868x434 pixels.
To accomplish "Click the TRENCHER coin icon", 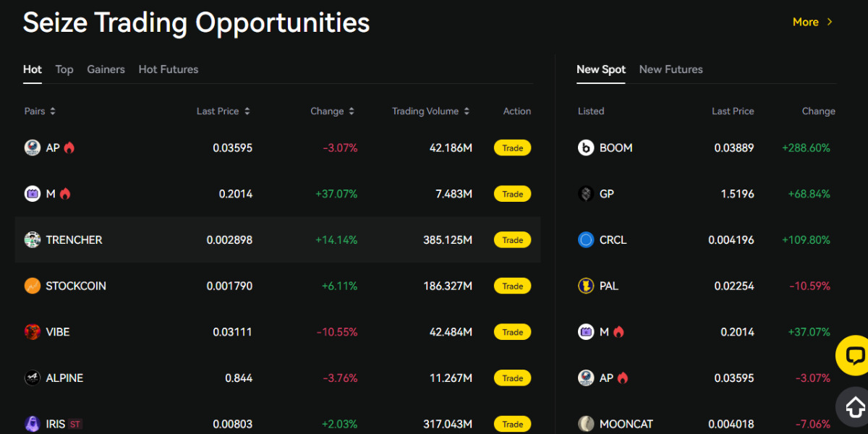I will (x=32, y=239).
